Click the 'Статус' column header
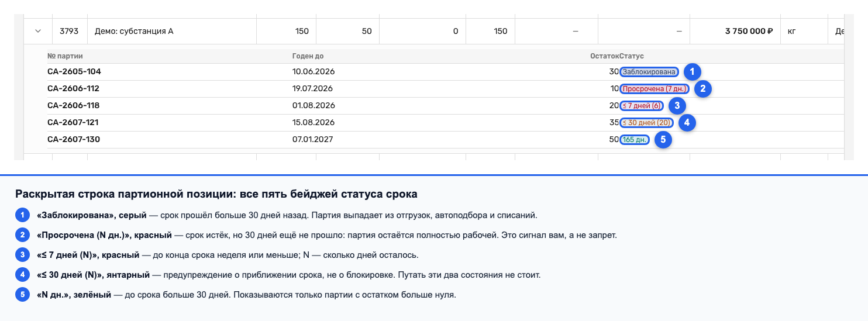868x321 pixels. point(632,56)
